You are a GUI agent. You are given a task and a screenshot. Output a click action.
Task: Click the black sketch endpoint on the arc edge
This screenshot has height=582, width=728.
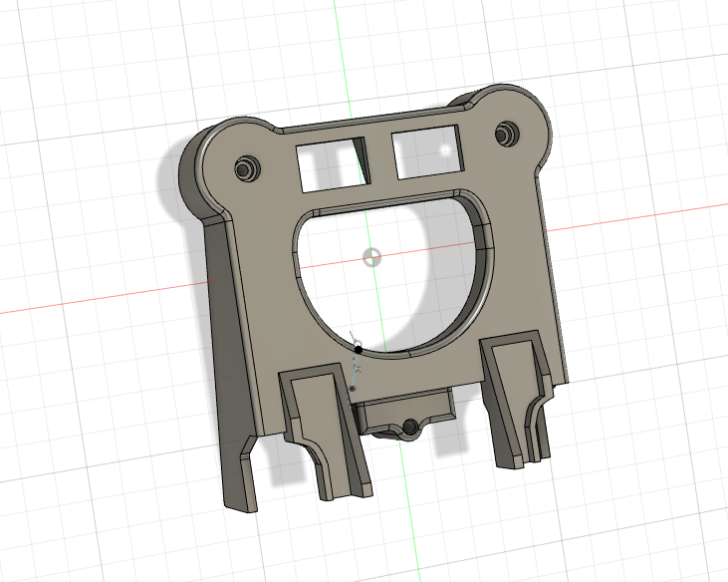(x=359, y=349)
